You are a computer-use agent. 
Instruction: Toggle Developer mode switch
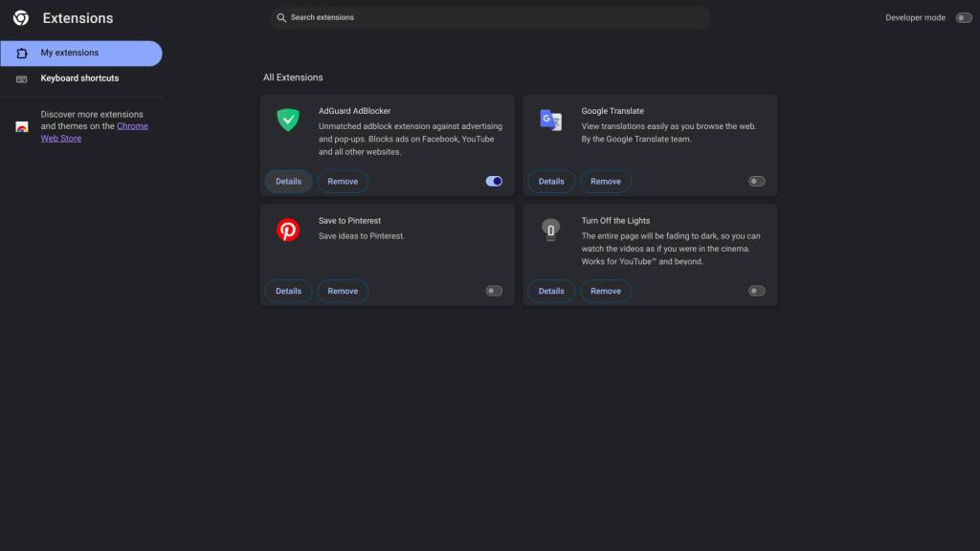click(963, 18)
